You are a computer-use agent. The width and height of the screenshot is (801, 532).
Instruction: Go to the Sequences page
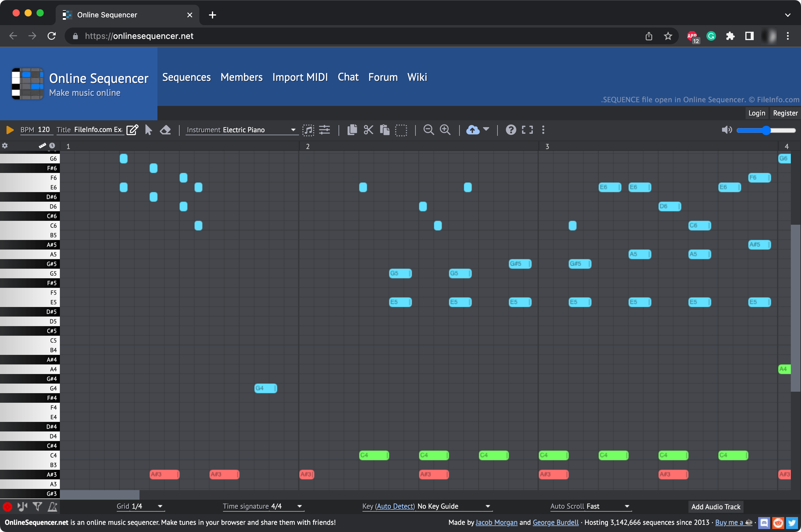[186, 77]
